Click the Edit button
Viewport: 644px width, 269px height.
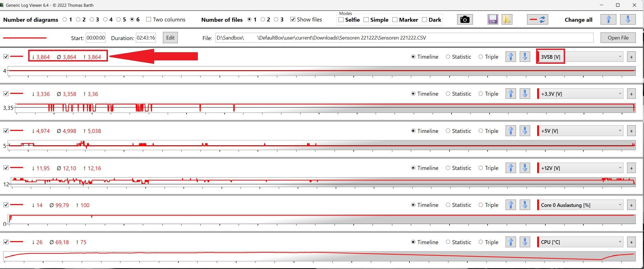click(x=170, y=38)
